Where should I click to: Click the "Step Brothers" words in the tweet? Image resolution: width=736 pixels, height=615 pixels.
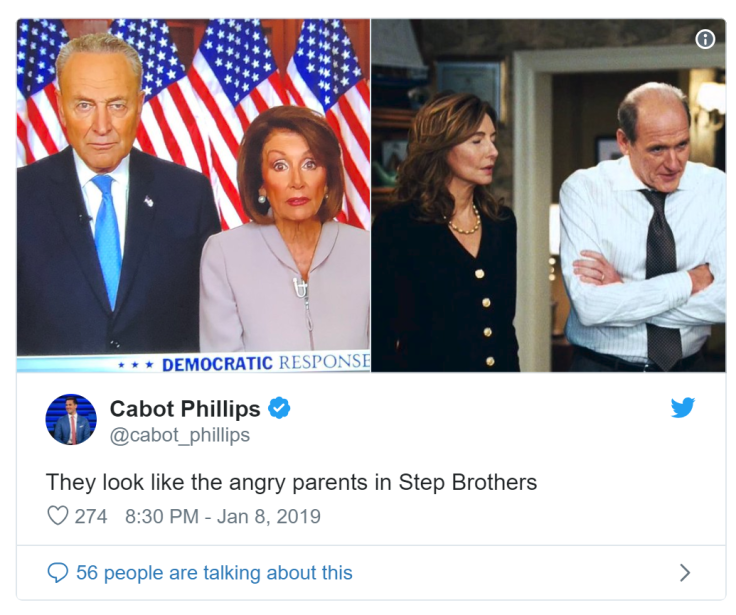click(x=468, y=482)
